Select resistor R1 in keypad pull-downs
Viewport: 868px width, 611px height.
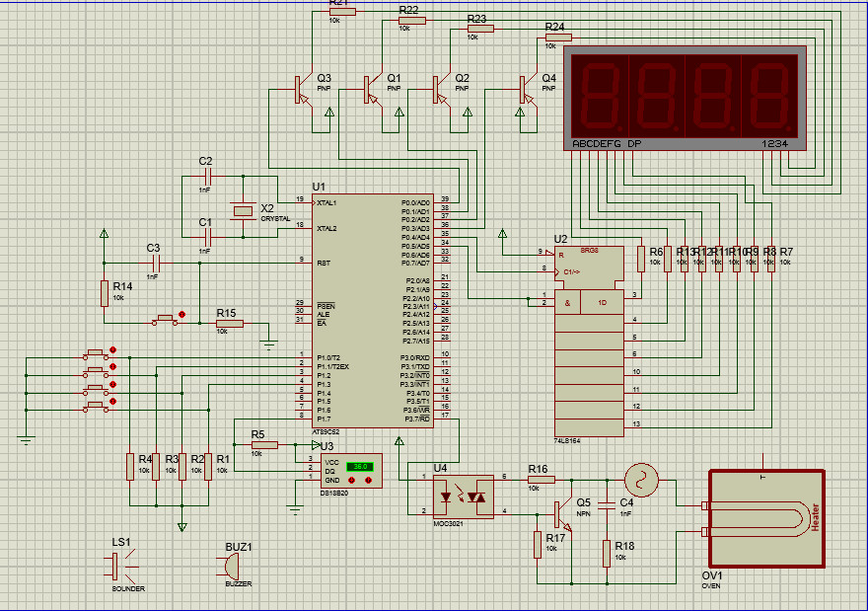(208, 467)
